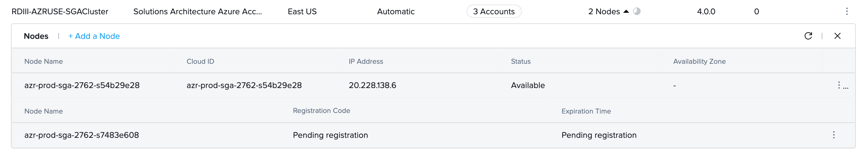Screen dimensions: 868x160
Task: Select IP address 20.228.138.6
Action: pos(372,85)
